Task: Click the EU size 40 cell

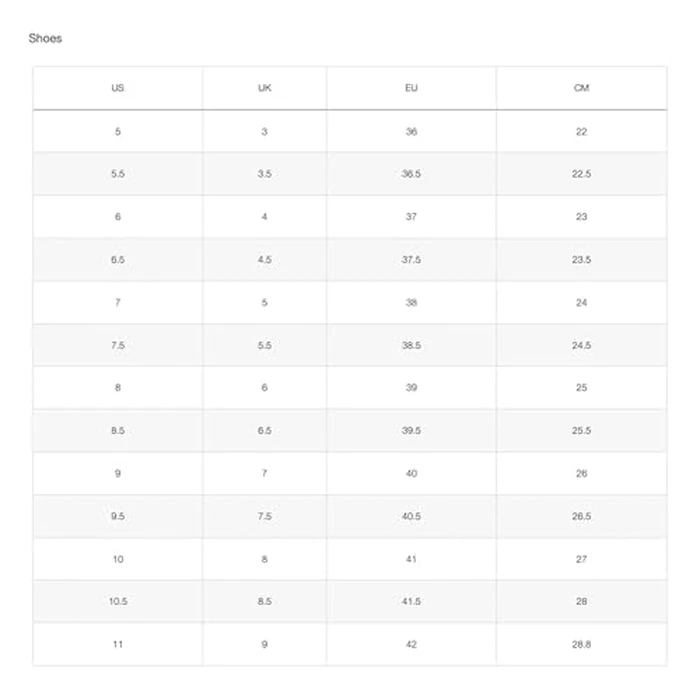Action: click(411, 473)
